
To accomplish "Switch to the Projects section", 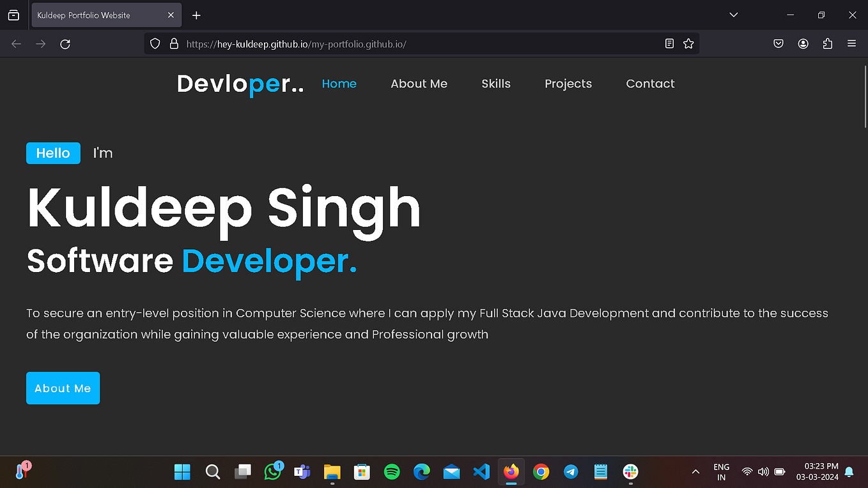I will tap(568, 84).
